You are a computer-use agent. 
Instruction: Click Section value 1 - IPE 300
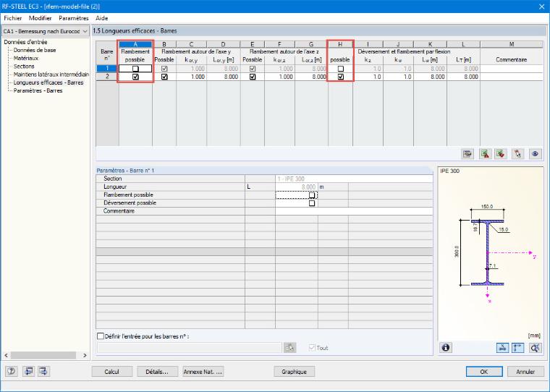click(354, 179)
